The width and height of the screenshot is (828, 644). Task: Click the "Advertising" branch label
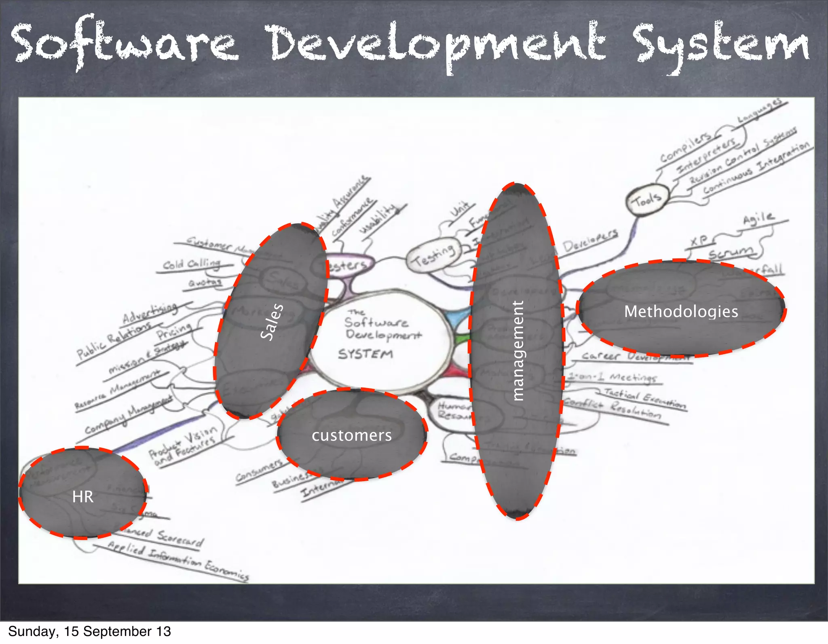[150, 314]
